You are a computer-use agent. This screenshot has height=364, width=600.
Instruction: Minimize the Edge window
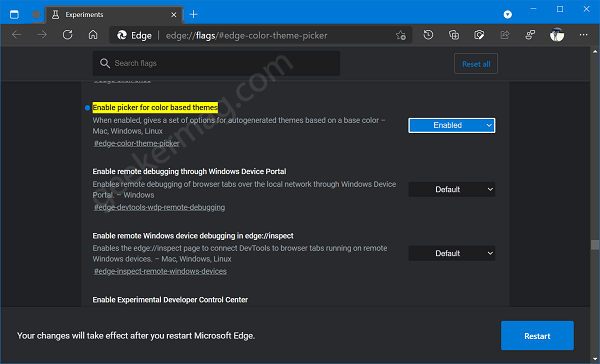533,9
